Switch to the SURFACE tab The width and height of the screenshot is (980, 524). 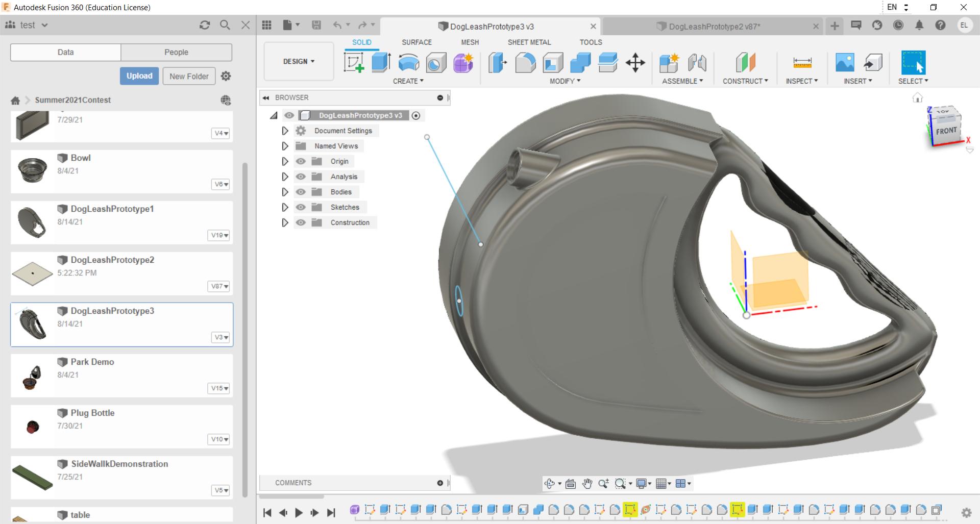(x=416, y=42)
